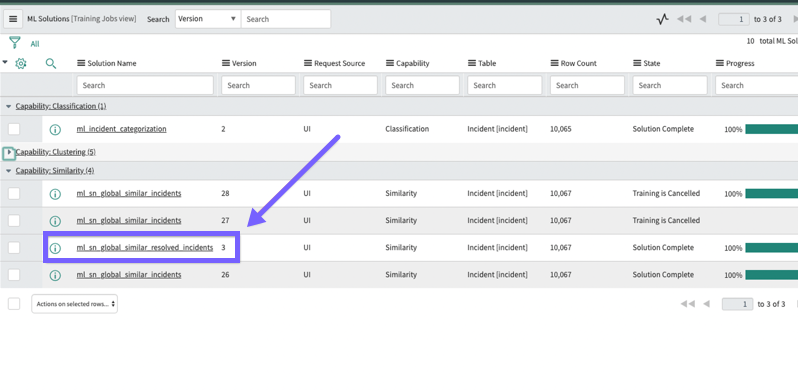Open Capability column menu icon

coord(390,63)
